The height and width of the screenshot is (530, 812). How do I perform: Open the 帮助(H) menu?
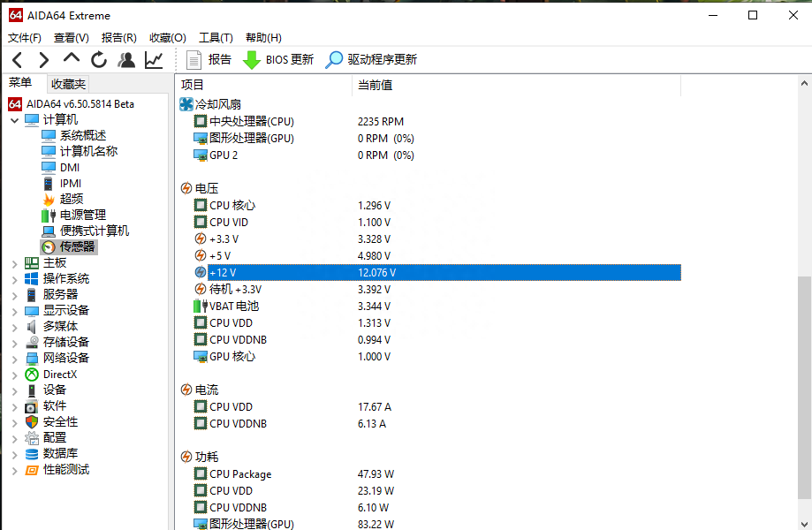click(263, 38)
